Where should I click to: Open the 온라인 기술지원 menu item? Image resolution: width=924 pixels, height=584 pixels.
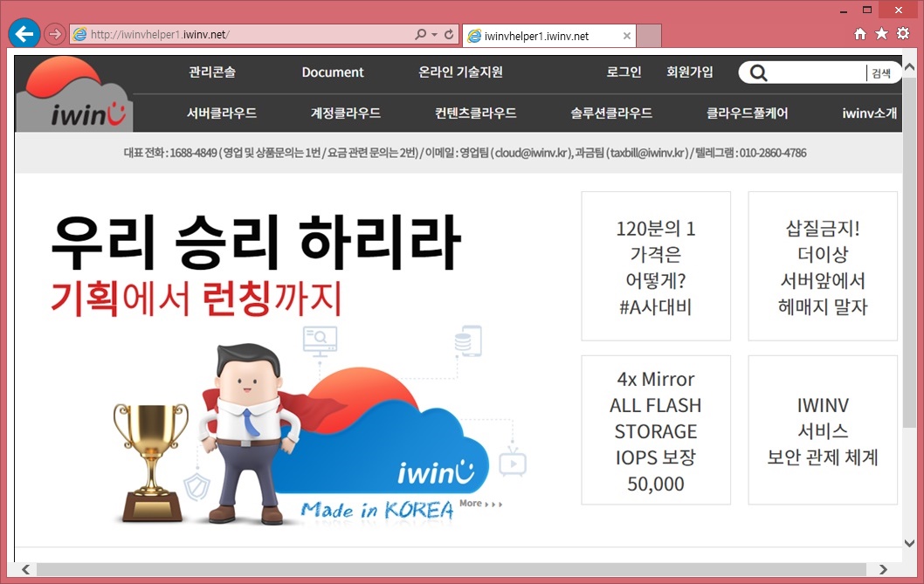pos(460,72)
